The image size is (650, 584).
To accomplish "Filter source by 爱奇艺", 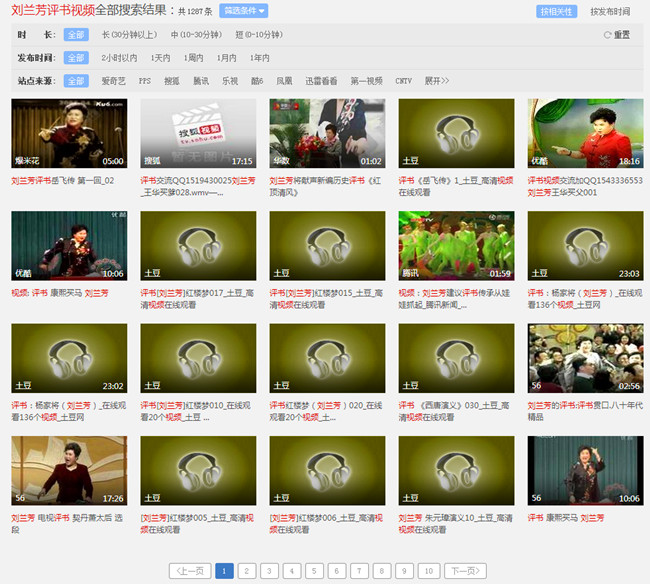I will tap(115, 80).
